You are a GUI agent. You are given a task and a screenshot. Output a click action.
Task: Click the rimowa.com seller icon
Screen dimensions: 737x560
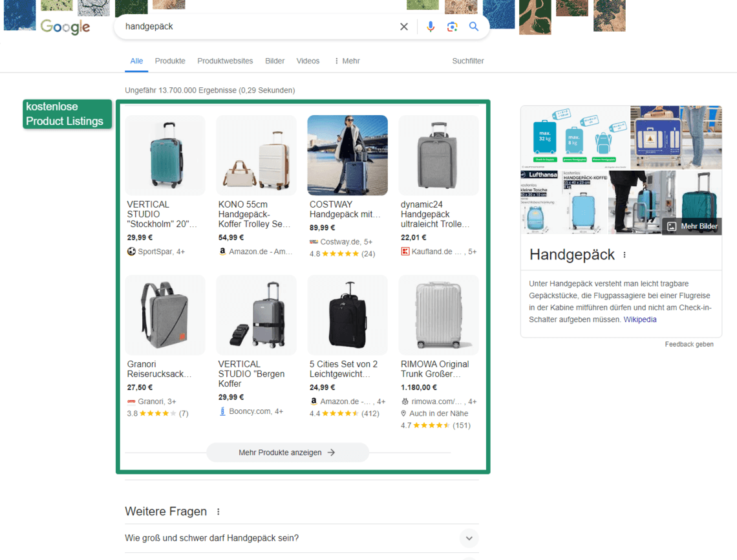[x=405, y=402]
